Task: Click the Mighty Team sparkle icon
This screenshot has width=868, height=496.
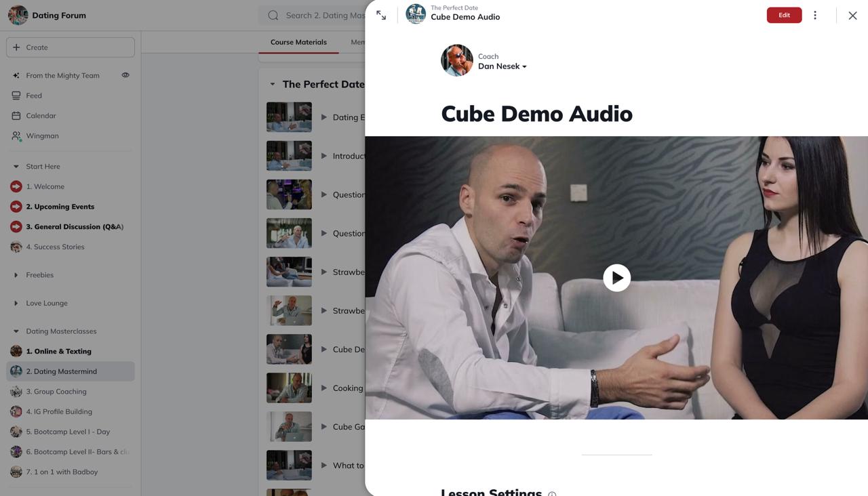Action: [x=16, y=75]
